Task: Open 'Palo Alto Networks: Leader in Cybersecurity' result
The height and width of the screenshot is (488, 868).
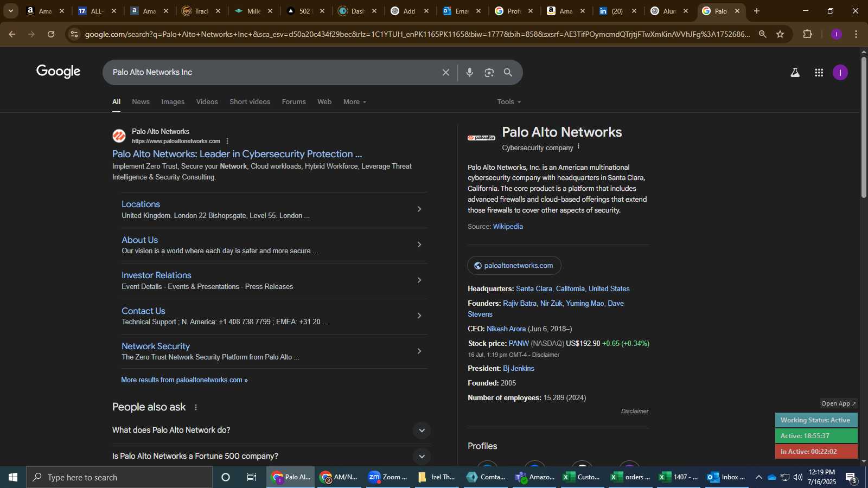Action: 237,154
